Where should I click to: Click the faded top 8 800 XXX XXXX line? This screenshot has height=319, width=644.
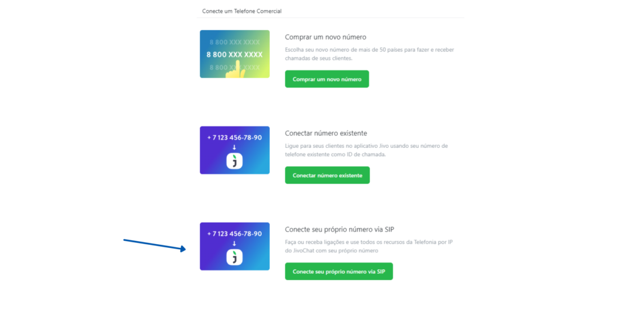pyautogui.click(x=235, y=42)
